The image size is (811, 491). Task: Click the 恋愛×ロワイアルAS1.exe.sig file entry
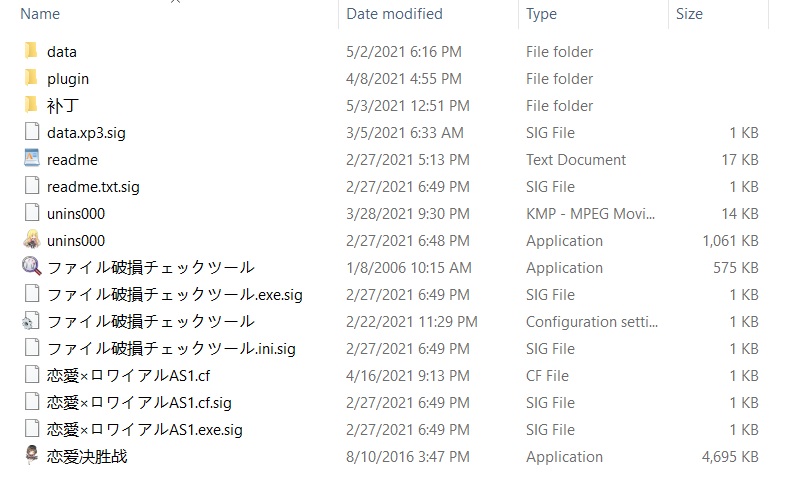tap(144, 429)
